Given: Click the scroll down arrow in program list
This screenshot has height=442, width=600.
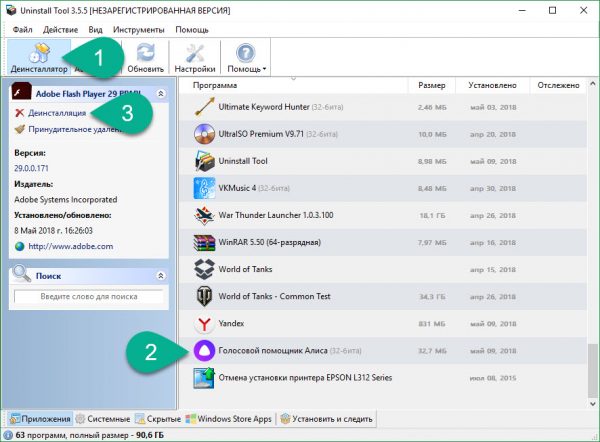Looking at the screenshot, I should (593, 404).
